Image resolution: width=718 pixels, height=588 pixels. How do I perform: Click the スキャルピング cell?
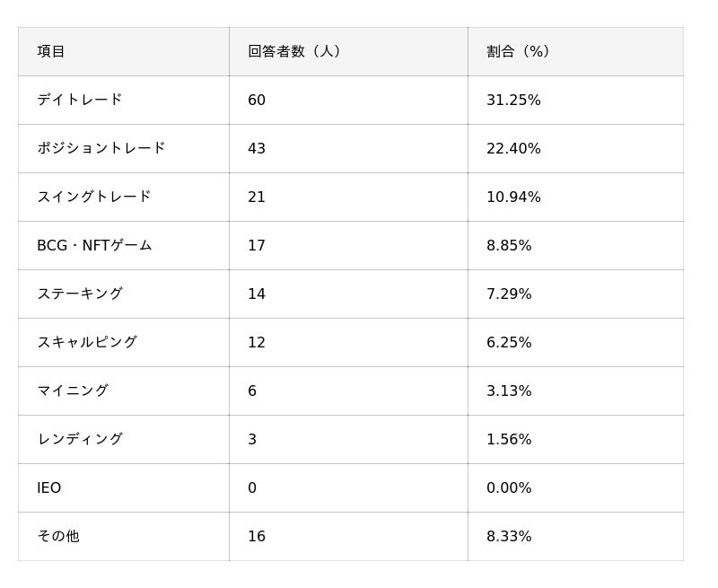tap(87, 343)
